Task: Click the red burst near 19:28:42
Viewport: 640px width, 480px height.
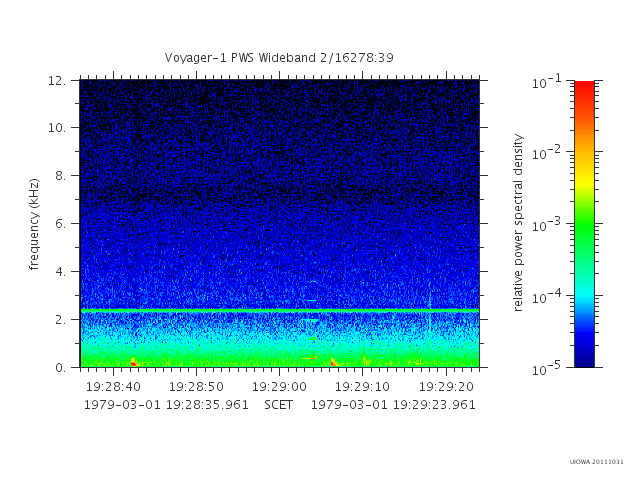Action: [x=133, y=362]
